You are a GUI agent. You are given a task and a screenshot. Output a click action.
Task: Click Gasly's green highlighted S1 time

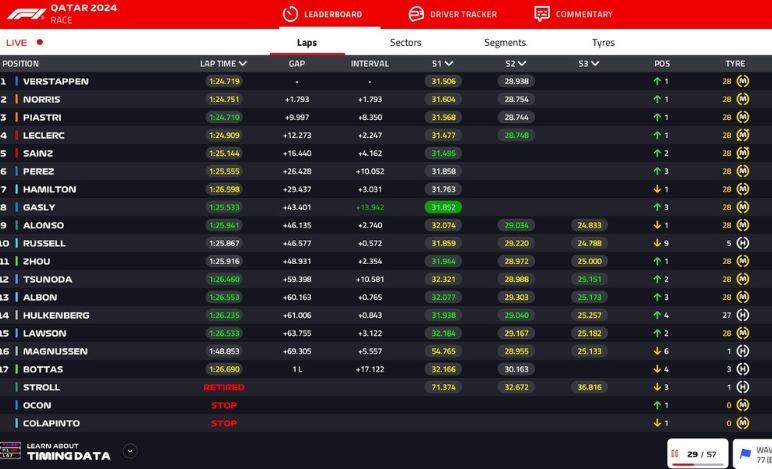(442, 207)
